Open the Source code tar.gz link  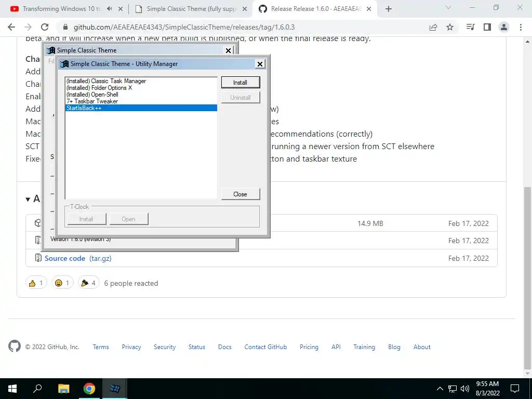78,258
